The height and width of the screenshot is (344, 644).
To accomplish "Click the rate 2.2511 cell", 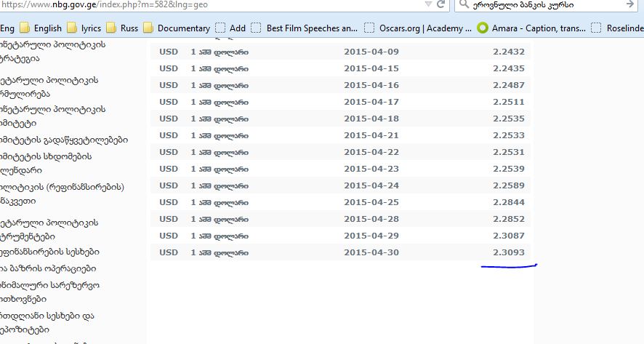I will pos(509,102).
